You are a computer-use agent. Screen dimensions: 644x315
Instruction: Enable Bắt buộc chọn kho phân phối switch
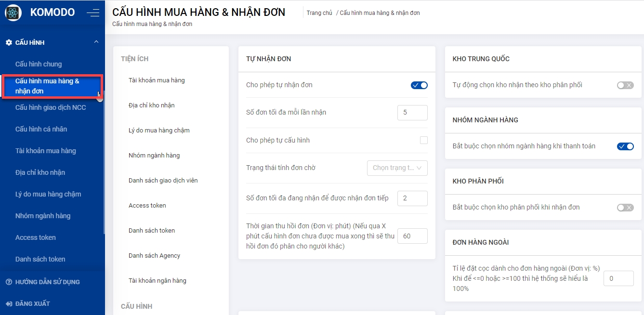[625, 208]
